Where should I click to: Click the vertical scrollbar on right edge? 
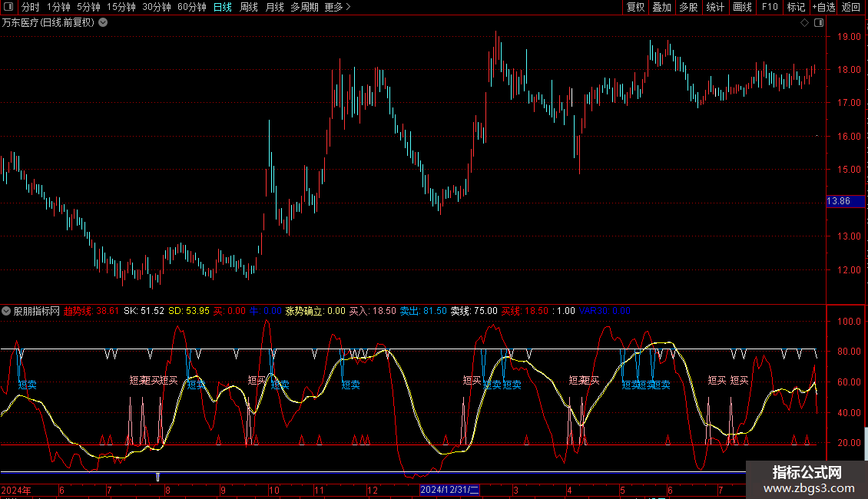(x=866, y=444)
